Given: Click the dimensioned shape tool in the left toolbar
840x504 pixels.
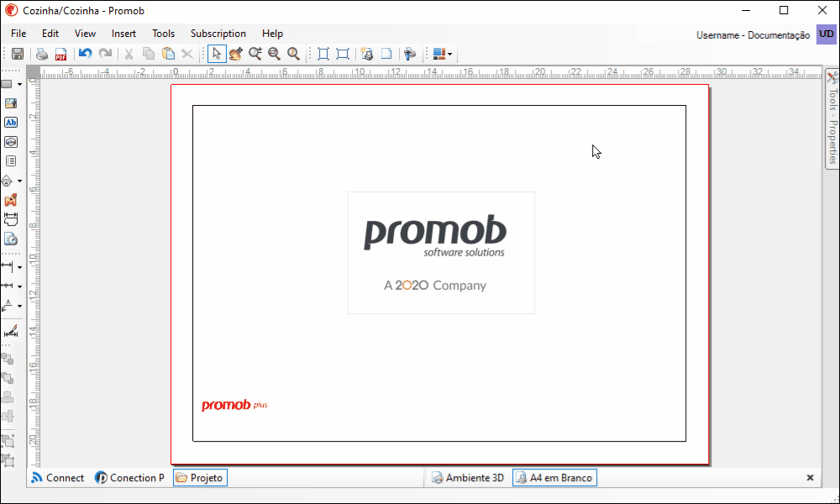Looking at the screenshot, I should coord(11,219).
